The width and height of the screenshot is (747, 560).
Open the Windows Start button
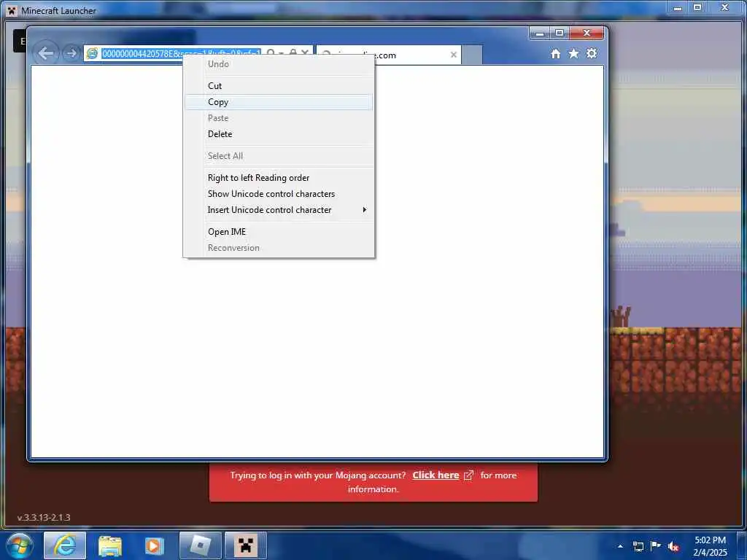(x=20, y=545)
